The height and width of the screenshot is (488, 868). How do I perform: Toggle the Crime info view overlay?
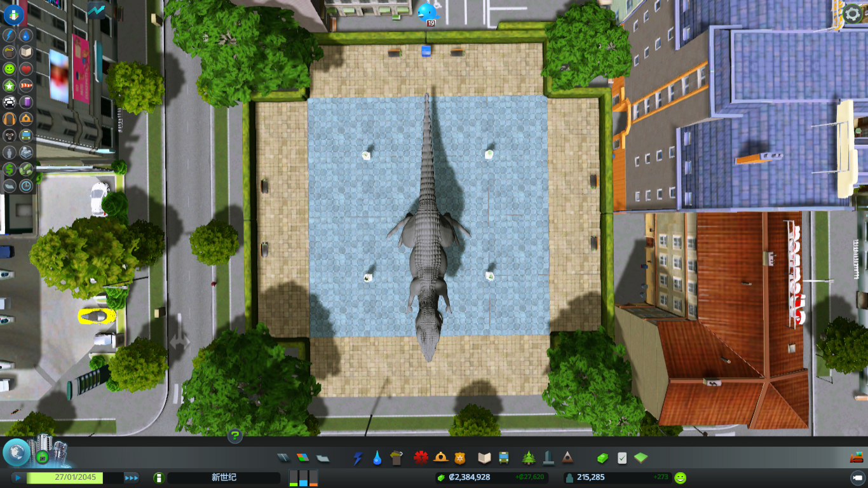9,135
